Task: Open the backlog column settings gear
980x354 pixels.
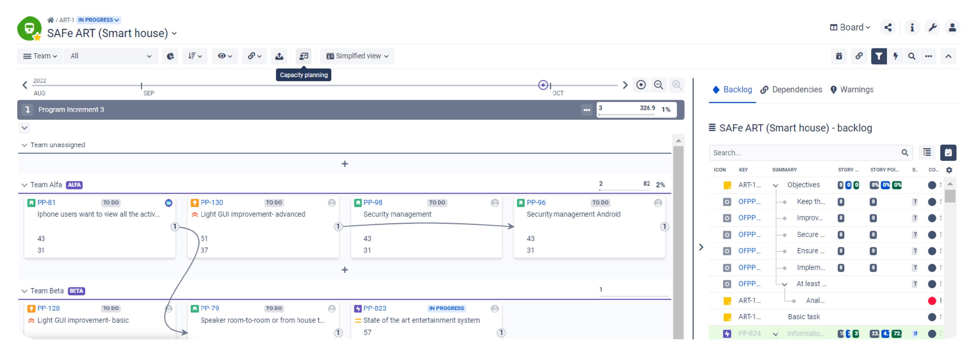Action: tap(949, 170)
